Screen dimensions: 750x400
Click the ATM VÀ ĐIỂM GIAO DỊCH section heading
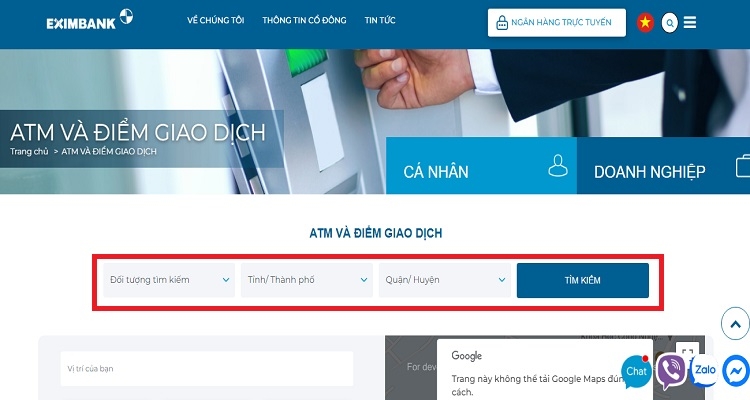tap(376, 233)
